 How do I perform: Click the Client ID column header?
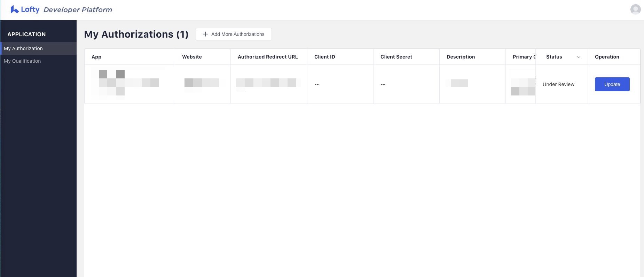click(324, 57)
